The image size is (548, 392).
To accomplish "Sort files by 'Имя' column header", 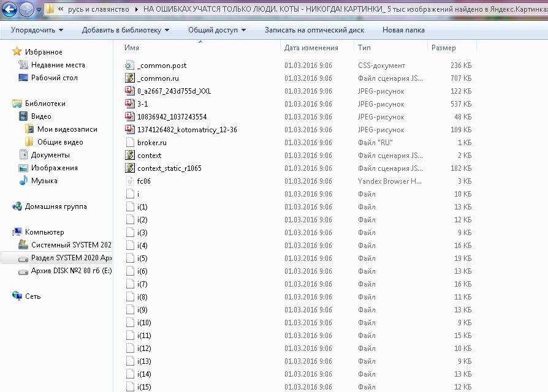I will [131, 48].
